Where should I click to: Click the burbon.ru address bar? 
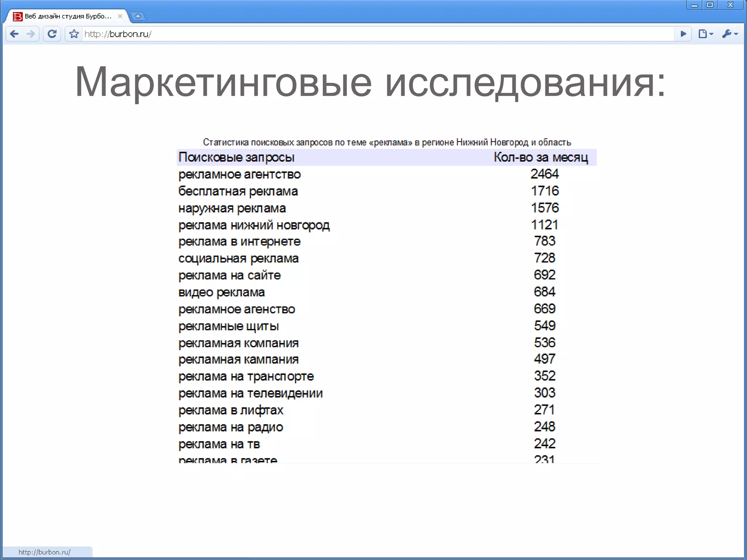378,34
